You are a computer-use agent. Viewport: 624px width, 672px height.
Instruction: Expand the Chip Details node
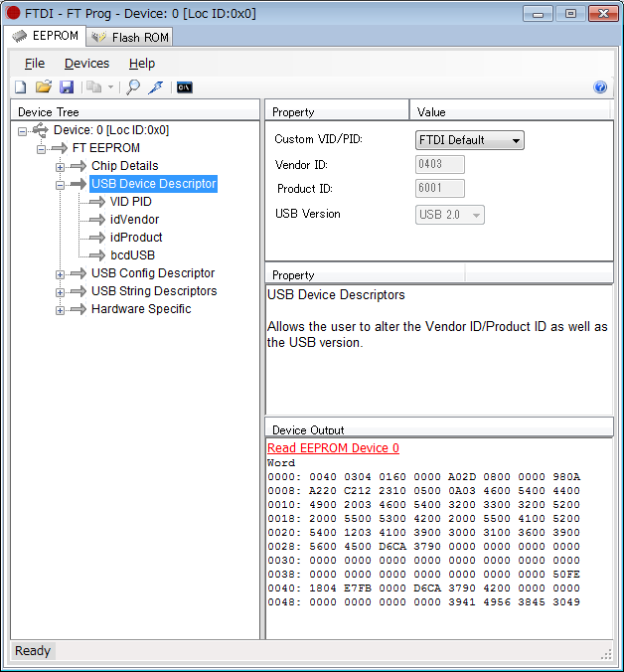(60, 167)
